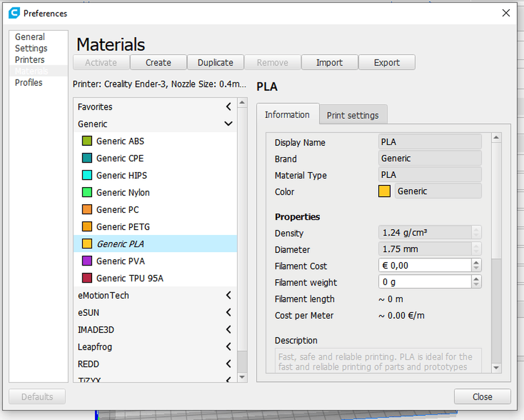
Task: Select Generic HIPS in material list
Action: (x=155, y=175)
